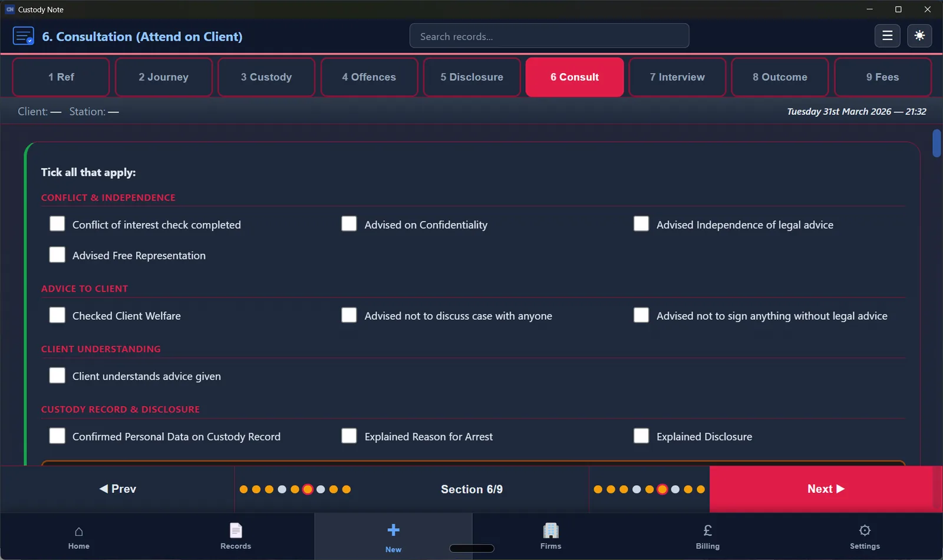Tick Conflict of interest check completed
Image resolution: width=943 pixels, height=560 pixels.
[57, 224]
